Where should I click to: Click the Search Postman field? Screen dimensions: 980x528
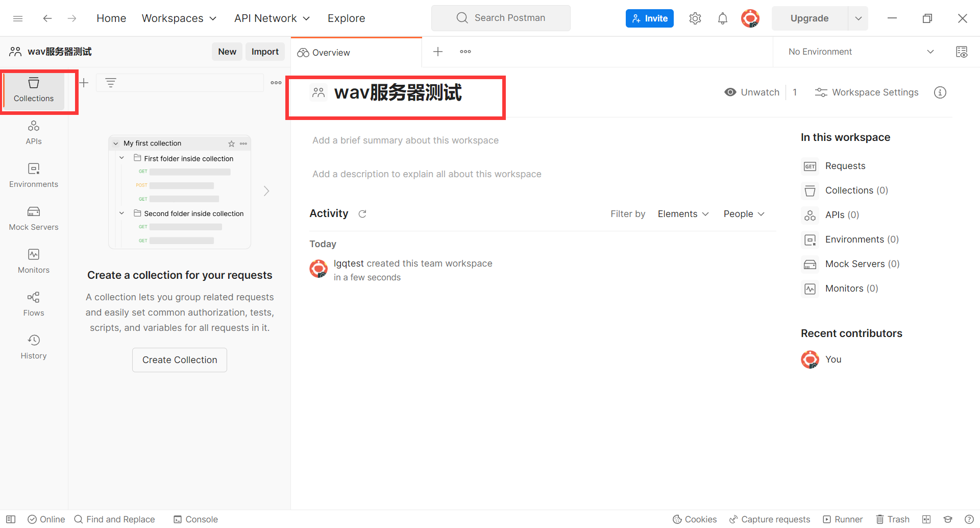point(501,18)
